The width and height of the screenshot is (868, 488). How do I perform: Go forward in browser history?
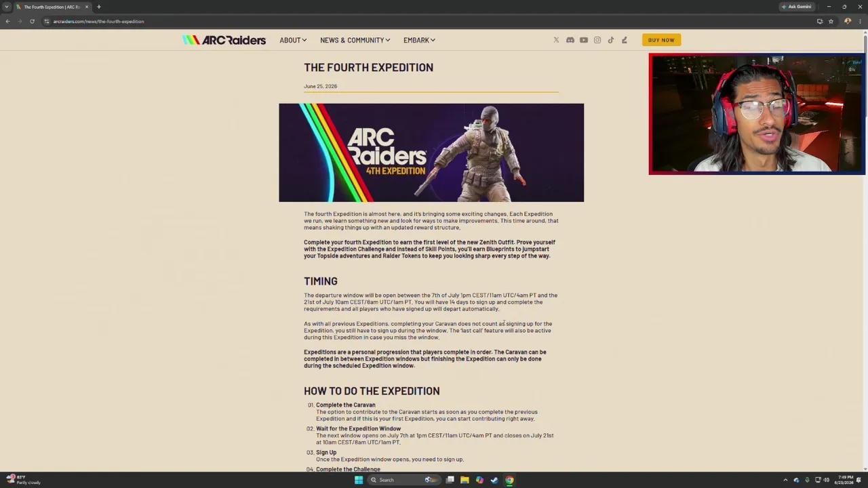20,21
